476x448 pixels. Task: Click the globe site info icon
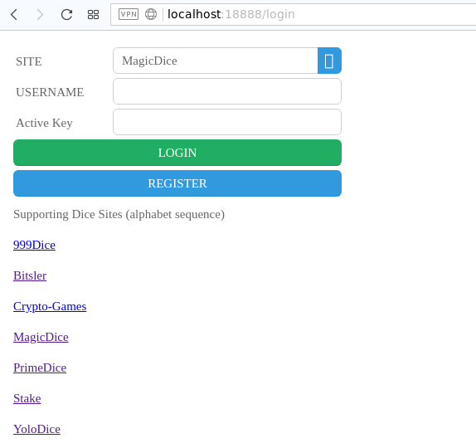(x=151, y=14)
